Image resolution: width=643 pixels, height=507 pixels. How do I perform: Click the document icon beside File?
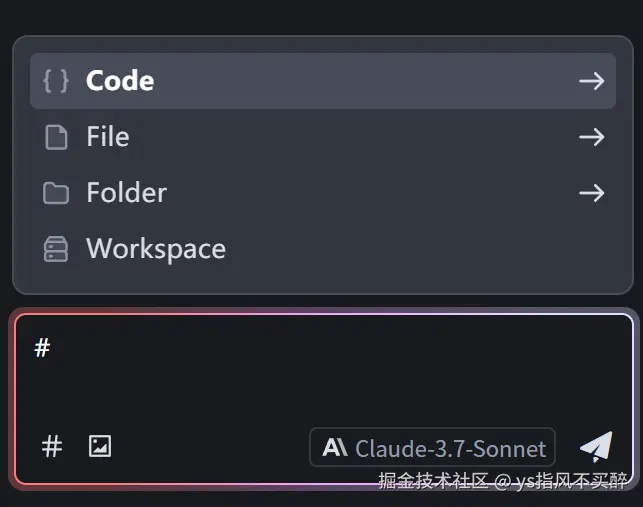56,137
